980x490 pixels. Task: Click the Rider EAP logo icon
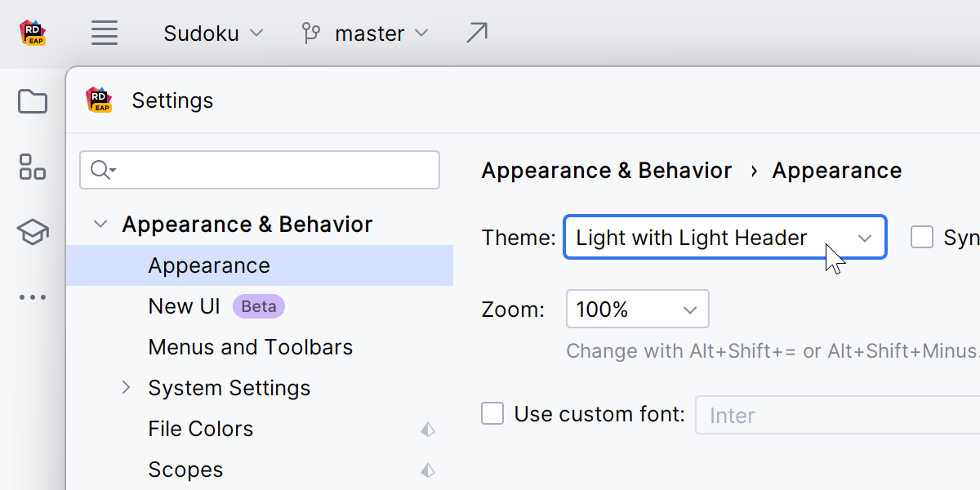point(33,33)
